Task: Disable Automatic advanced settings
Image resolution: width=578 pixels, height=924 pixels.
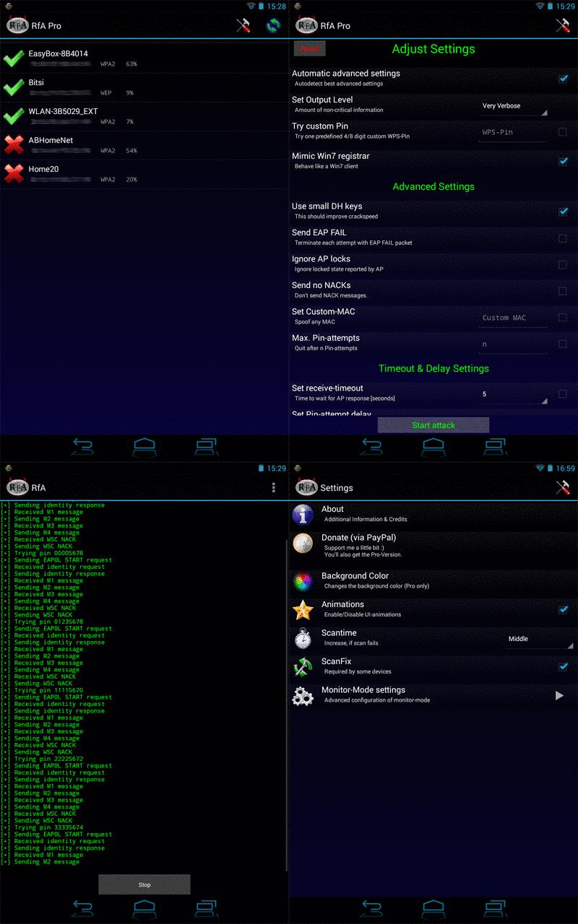Action: point(563,79)
